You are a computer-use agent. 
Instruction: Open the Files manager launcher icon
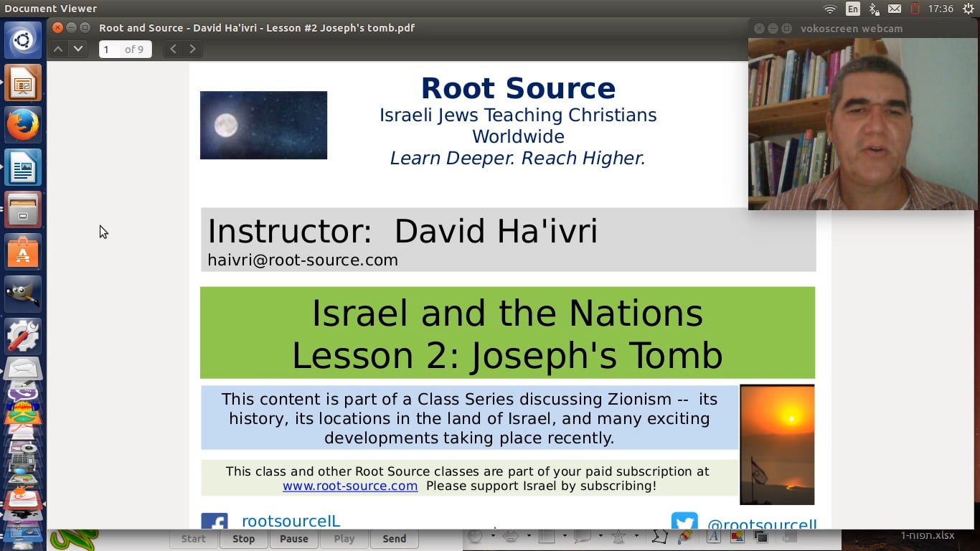[x=23, y=209]
